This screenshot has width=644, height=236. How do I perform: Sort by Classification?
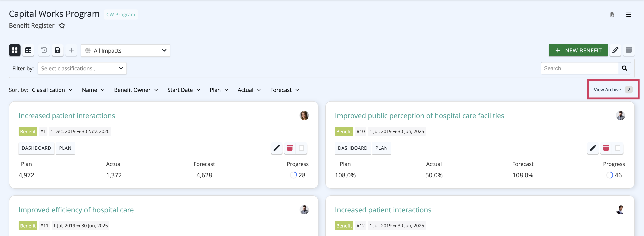point(52,90)
